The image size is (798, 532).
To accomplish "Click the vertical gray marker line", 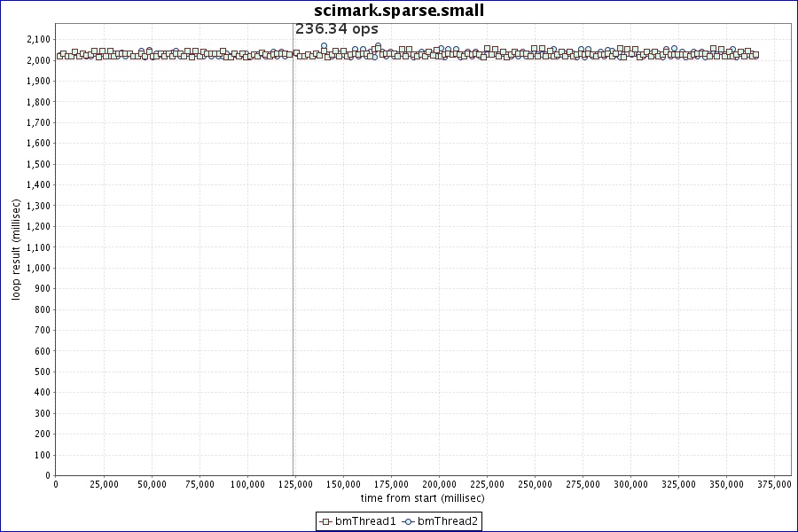I will point(293,266).
